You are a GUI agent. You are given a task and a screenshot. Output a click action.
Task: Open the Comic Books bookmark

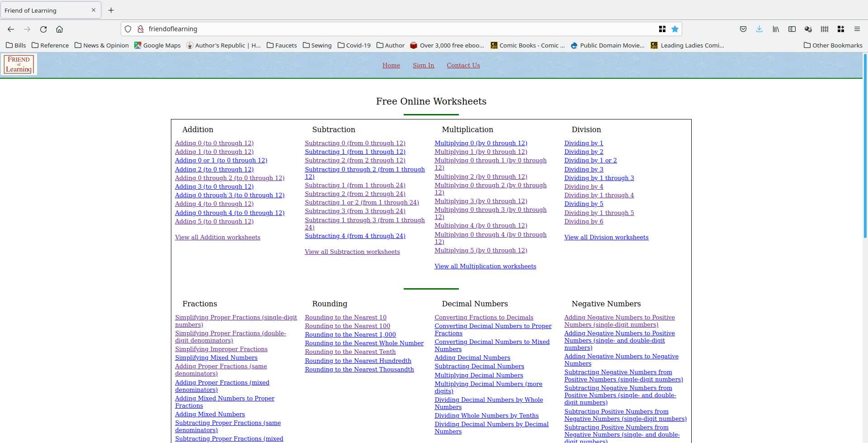[528, 45]
